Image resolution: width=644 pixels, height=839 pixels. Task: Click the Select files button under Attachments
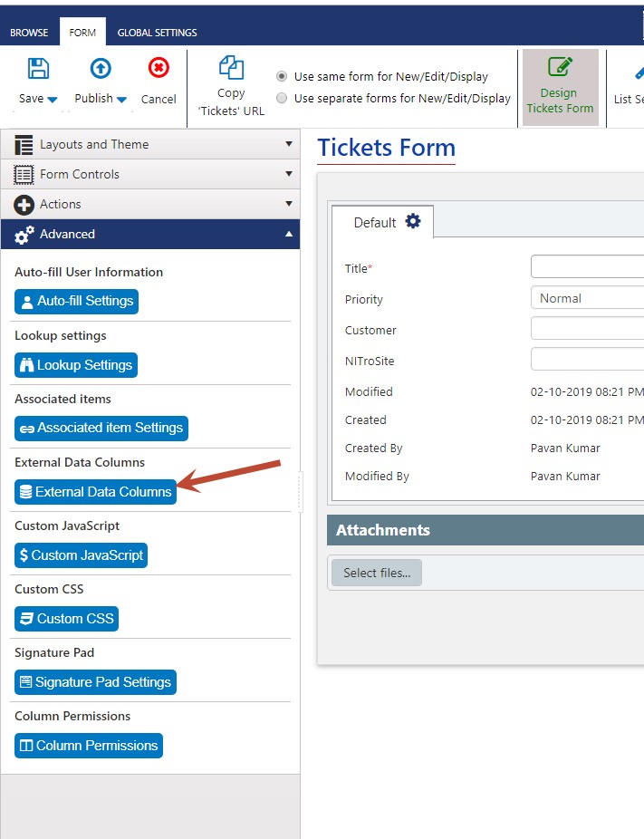pyautogui.click(x=376, y=573)
